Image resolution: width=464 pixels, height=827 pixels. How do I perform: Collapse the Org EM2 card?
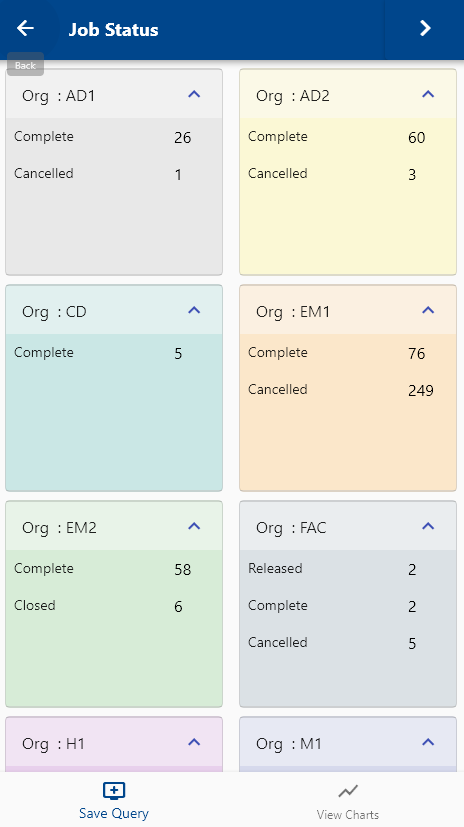click(194, 526)
